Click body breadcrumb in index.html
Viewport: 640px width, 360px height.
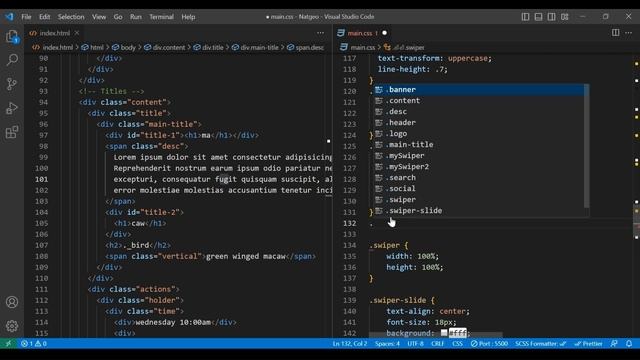tap(124, 47)
